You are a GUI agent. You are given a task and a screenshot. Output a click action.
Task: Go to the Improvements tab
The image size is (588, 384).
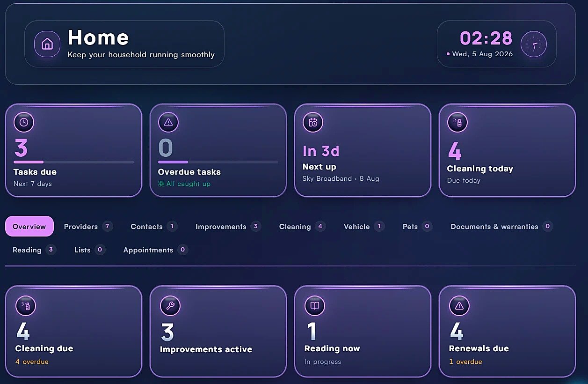coord(228,227)
